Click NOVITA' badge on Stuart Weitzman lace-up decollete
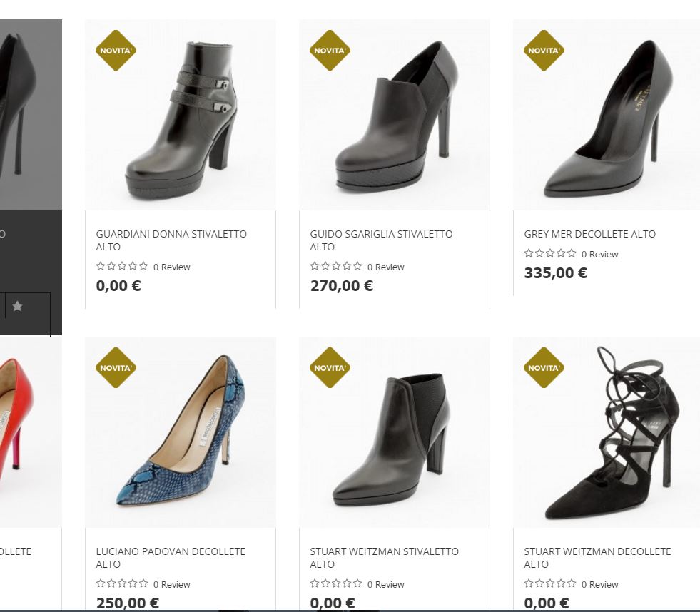Screen dimensions: 700x612 tap(544, 368)
